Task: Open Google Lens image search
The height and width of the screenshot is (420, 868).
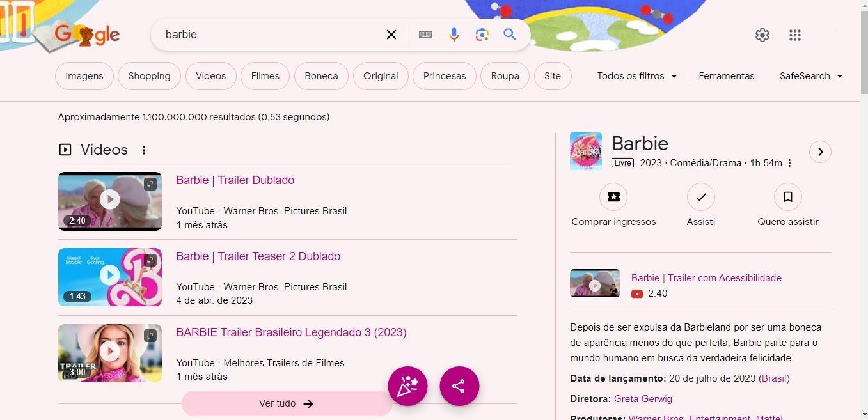Action: (x=482, y=35)
